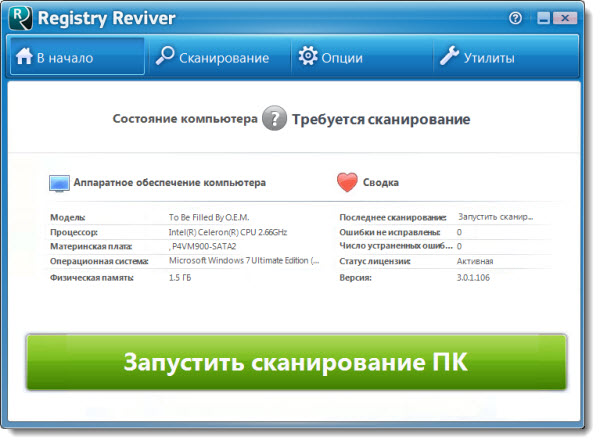Viewport: 600px width, 444px height.
Task: Click the monitor icon beside Аппаратное обеспечение
Action: 59,184
